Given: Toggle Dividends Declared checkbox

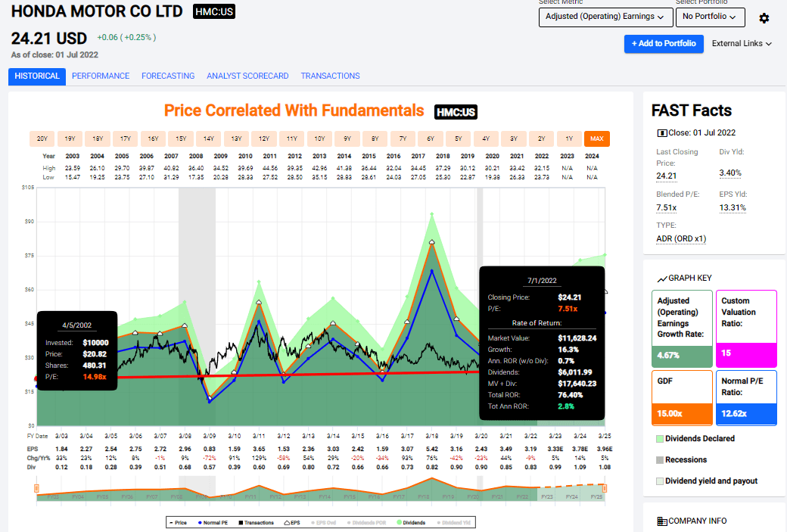Looking at the screenshot, I should (660, 439).
